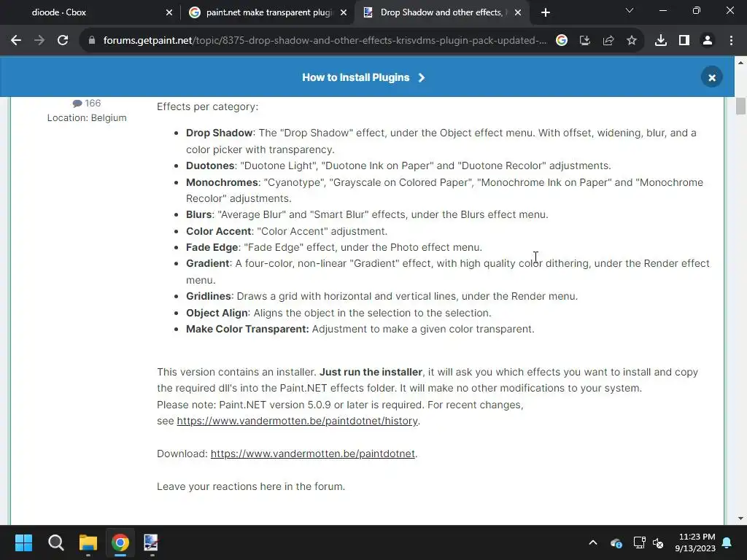Select the Drop Shadow and other effects tab

441,12
